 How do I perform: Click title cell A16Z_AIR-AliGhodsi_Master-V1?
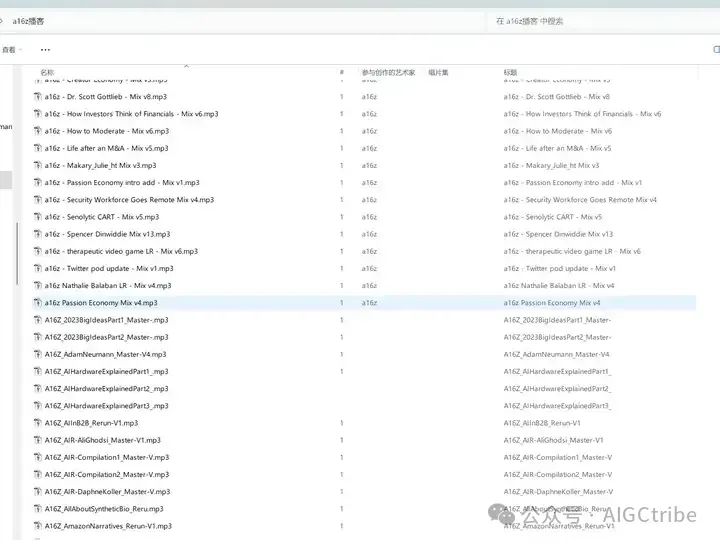click(553, 440)
